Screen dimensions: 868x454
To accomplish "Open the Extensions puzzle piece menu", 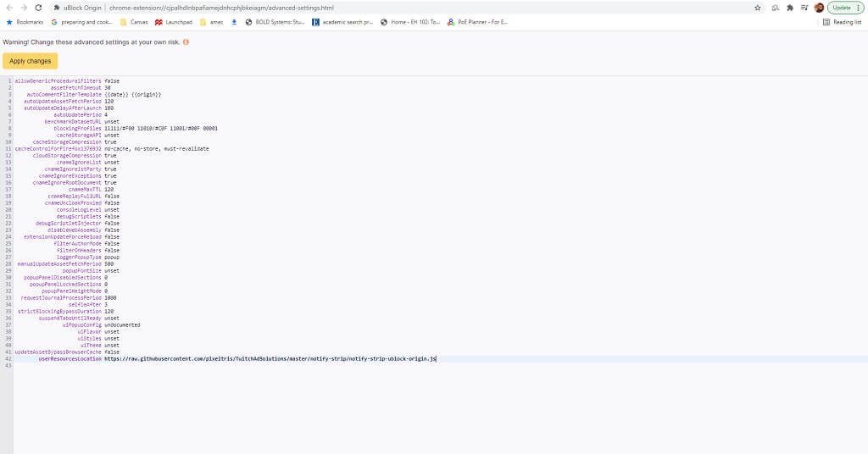I will click(790, 8).
